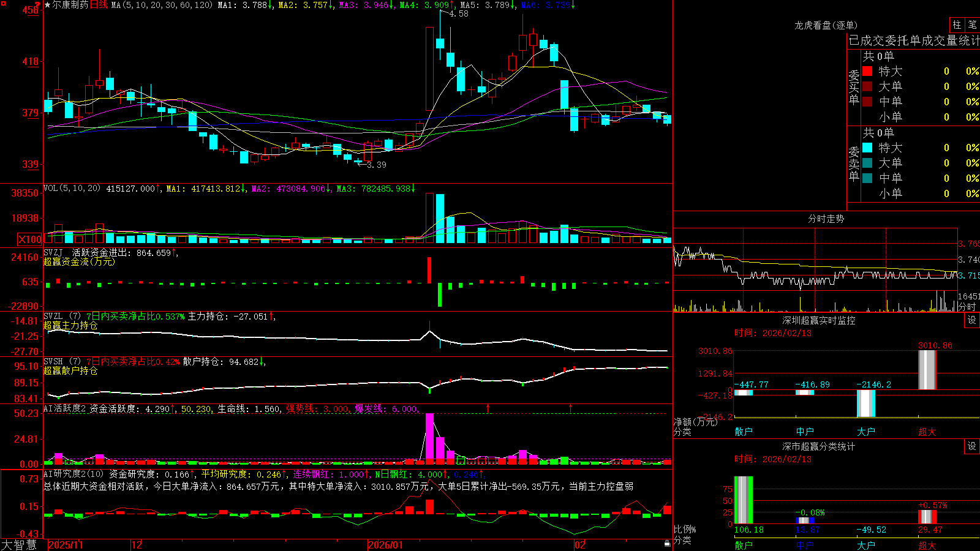Click the X100 volume multiplier box

(30, 239)
